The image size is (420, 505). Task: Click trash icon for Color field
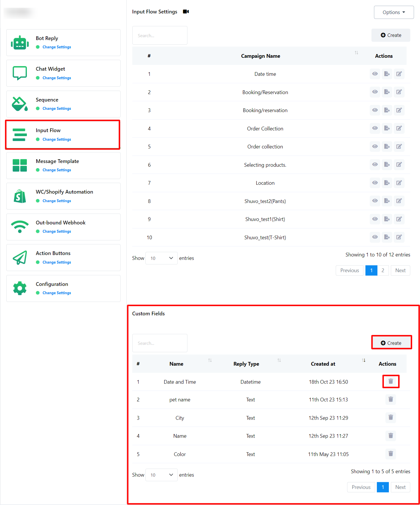coord(391,454)
